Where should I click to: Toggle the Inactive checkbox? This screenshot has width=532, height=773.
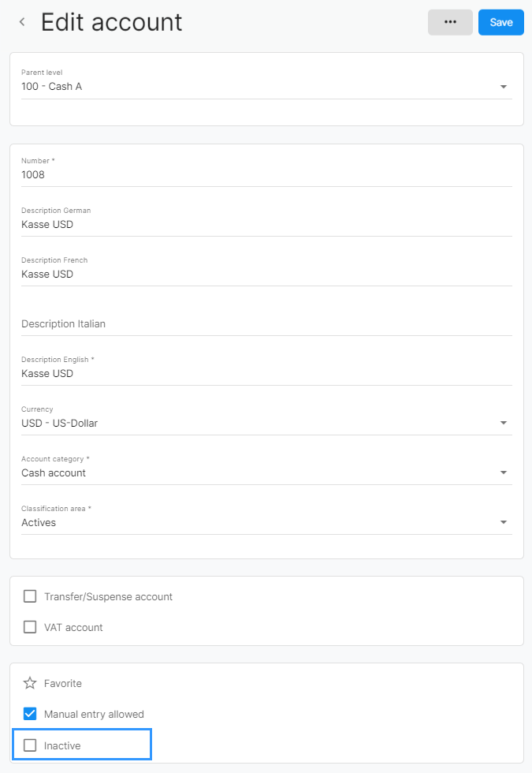[30, 745]
